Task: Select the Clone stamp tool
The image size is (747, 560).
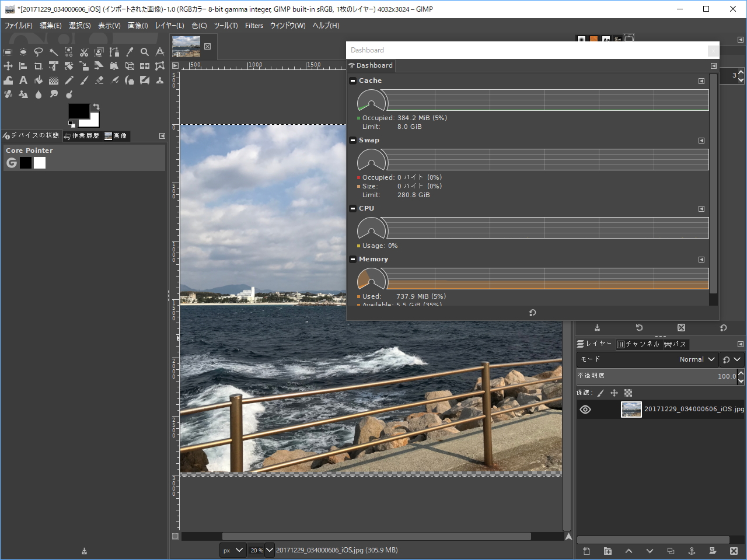Action: point(159,80)
